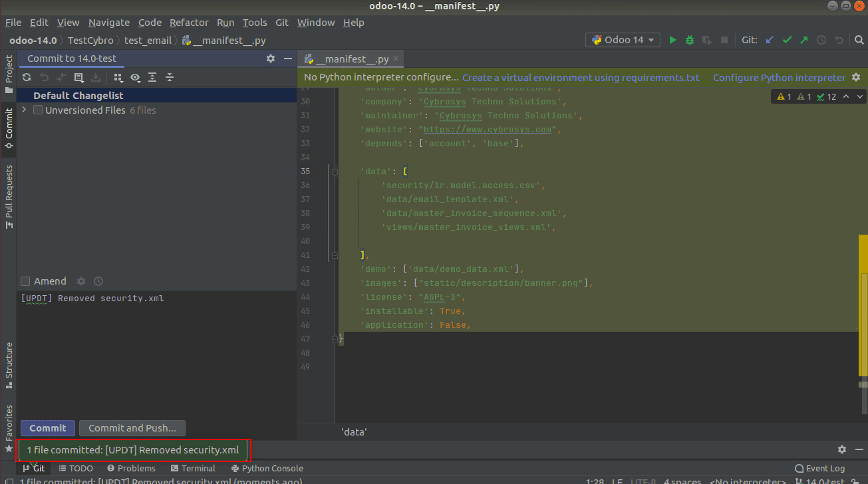Open the Navigate menu
The height and width of the screenshot is (484, 868).
(x=109, y=23)
